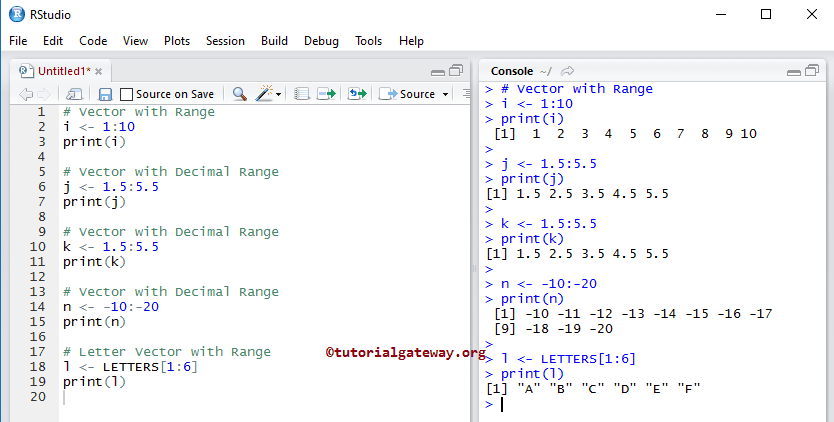Compile report notebook icon
This screenshot has height=422, width=834.
[302, 94]
